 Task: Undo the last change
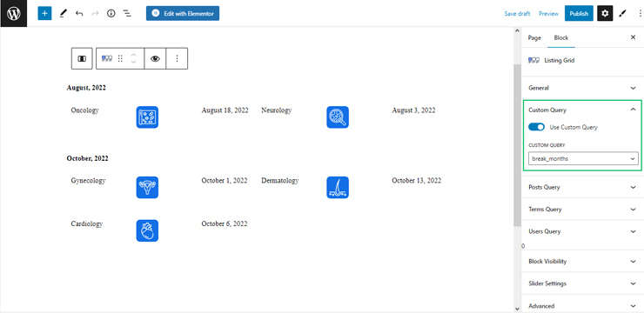79,14
